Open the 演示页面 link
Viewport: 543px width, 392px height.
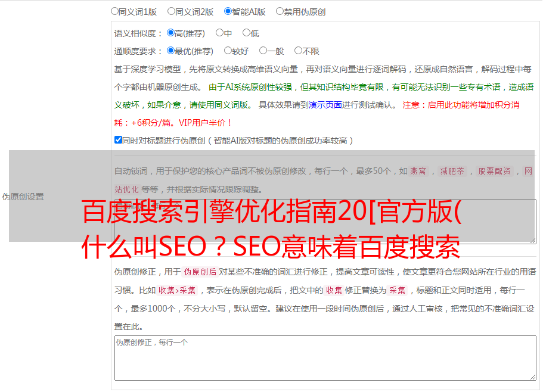(x=325, y=105)
